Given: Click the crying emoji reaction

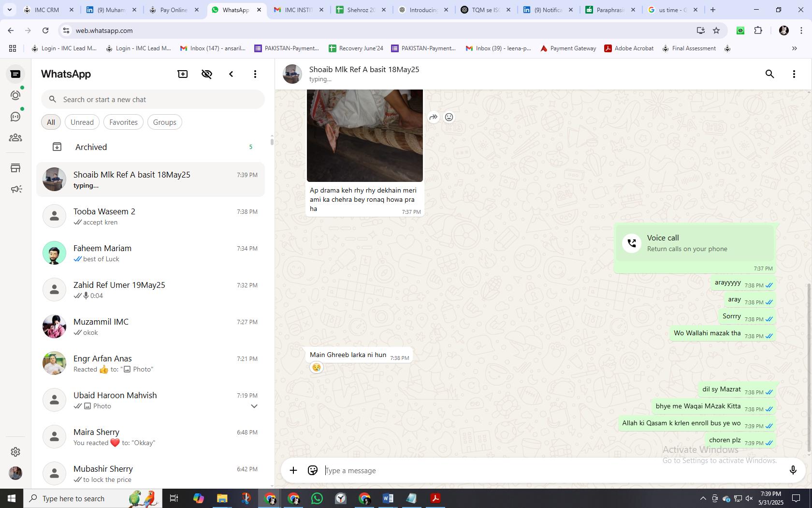Looking at the screenshot, I should (x=316, y=368).
